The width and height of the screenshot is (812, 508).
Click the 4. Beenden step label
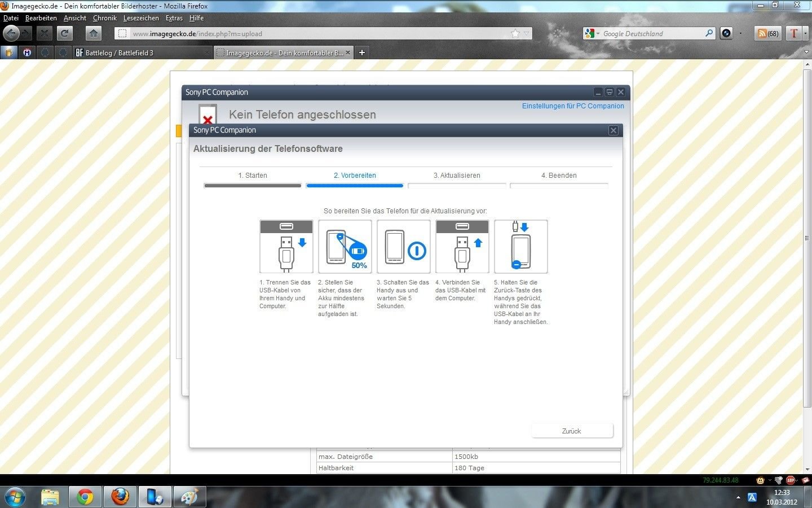[559, 176]
